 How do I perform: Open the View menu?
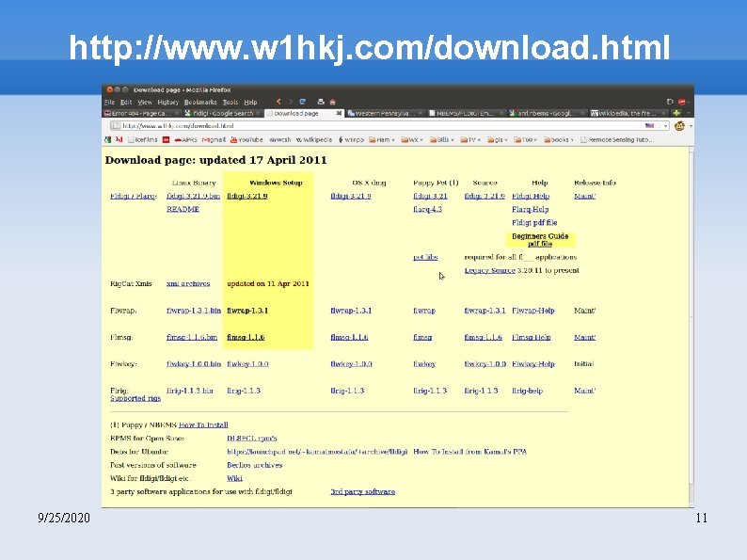click(x=144, y=102)
